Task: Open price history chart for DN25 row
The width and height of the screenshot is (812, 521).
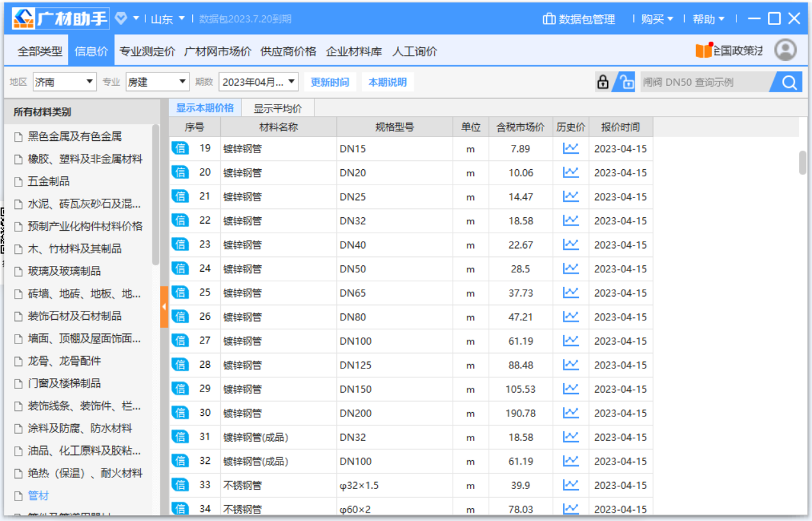Action: [x=571, y=196]
